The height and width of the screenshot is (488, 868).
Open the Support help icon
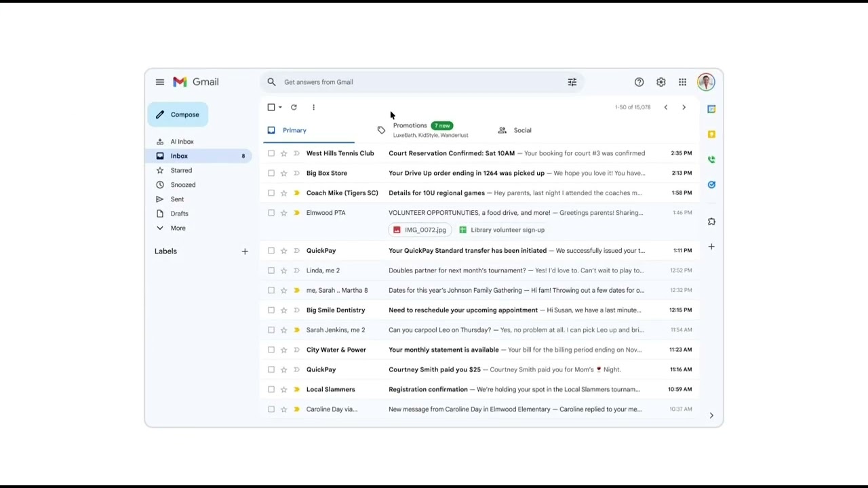[639, 82]
